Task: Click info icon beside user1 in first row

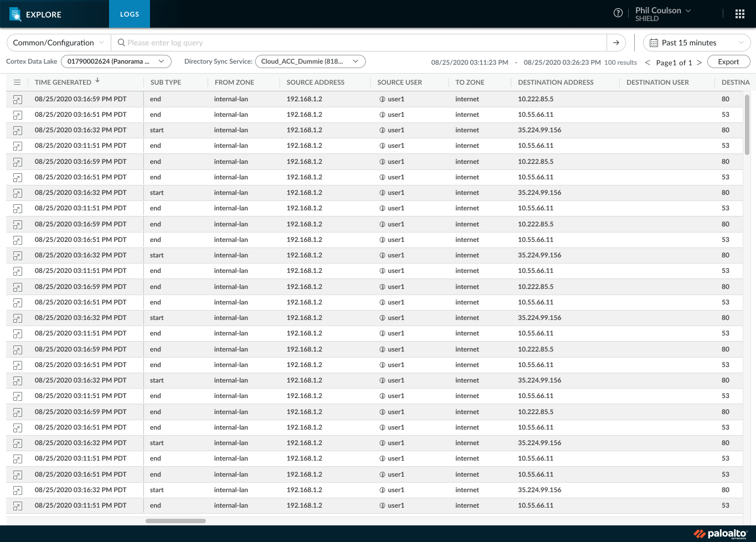Action: point(382,100)
